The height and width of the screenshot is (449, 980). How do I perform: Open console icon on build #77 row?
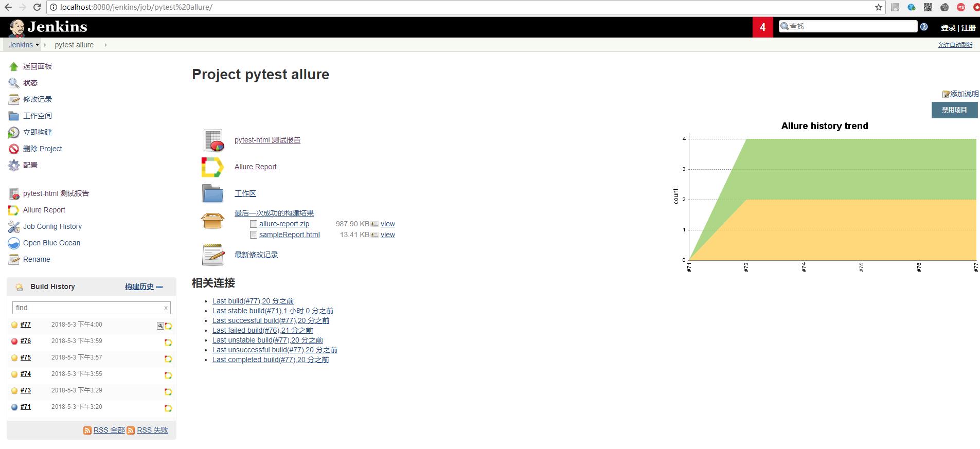click(161, 326)
